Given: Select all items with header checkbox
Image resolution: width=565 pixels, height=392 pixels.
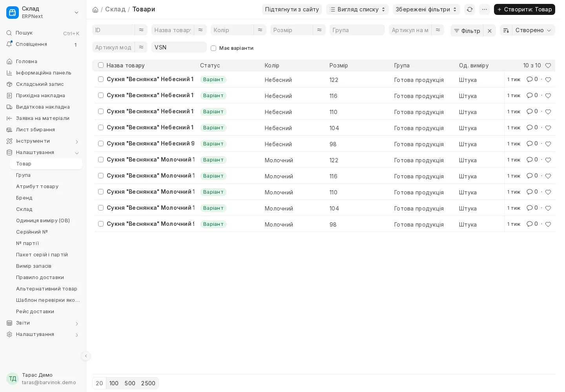Looking at the screenshot, I should pyautogui.click(x=101, y=65).
